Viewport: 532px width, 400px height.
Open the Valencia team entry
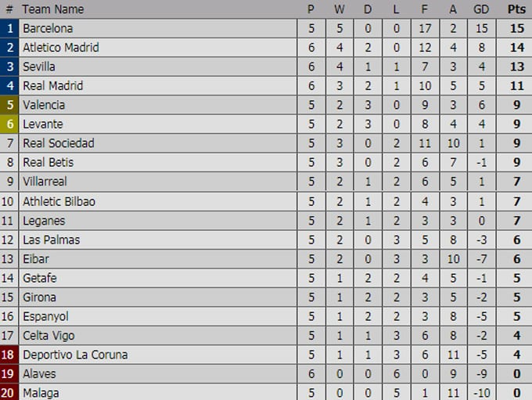(44, 105)
